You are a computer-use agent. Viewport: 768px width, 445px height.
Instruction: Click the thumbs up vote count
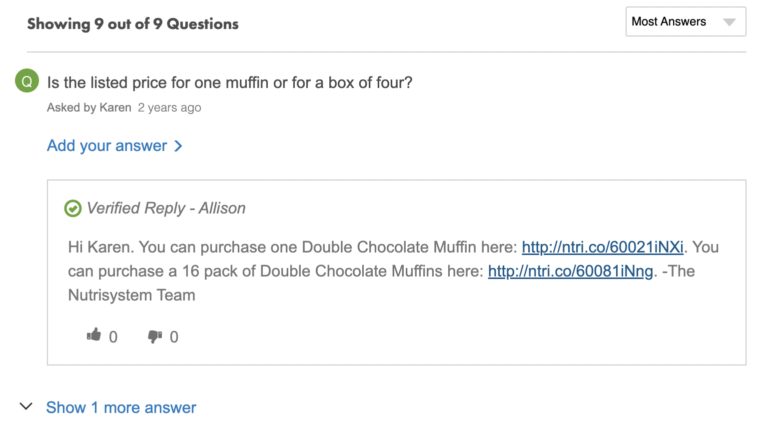[113, 337]
